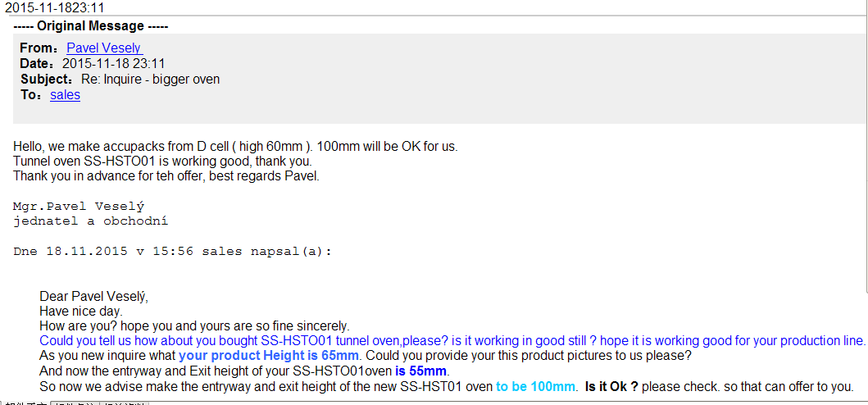Click the date value 2015-11-18 23:11

click(114, 64)
